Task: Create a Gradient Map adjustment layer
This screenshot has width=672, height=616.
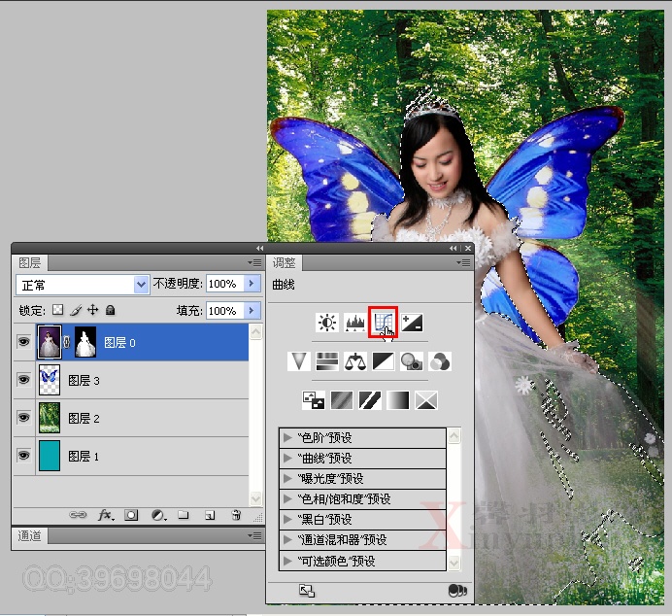Action: point(398,400)
